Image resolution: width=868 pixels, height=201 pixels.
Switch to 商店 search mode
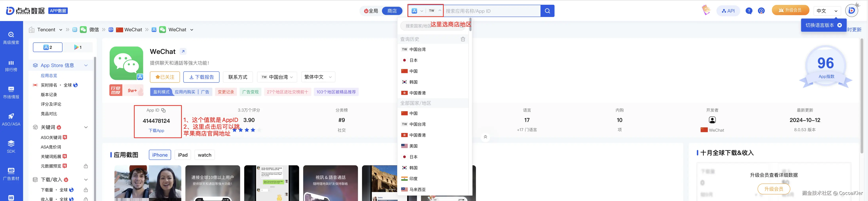(x=392, y=11)
